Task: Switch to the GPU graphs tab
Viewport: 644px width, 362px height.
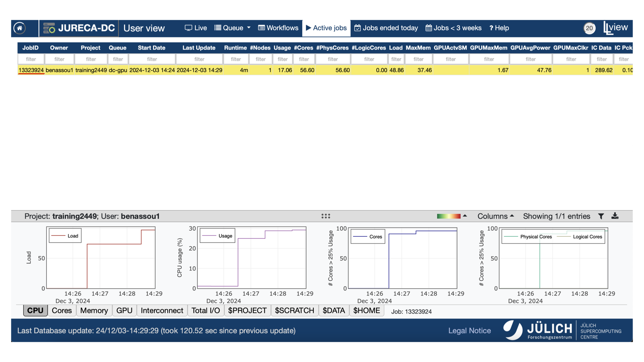Action: [124, 311]
